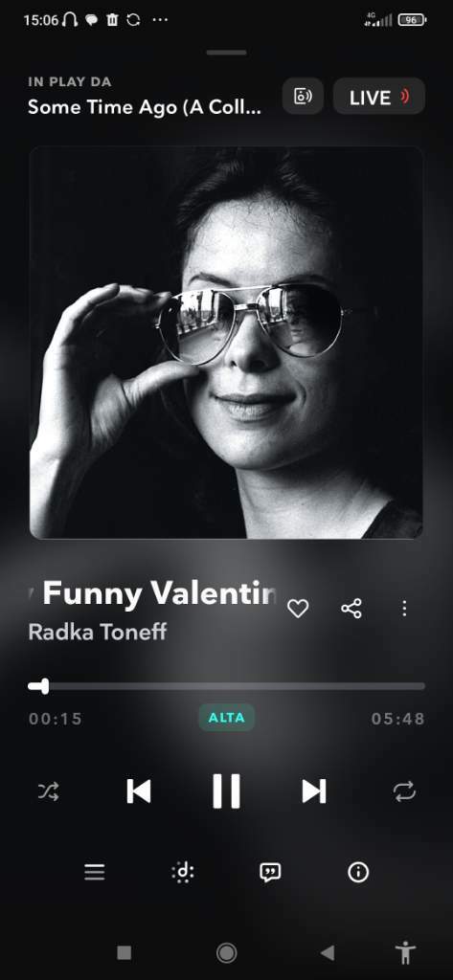Skip to the next track

pos(314,791)
